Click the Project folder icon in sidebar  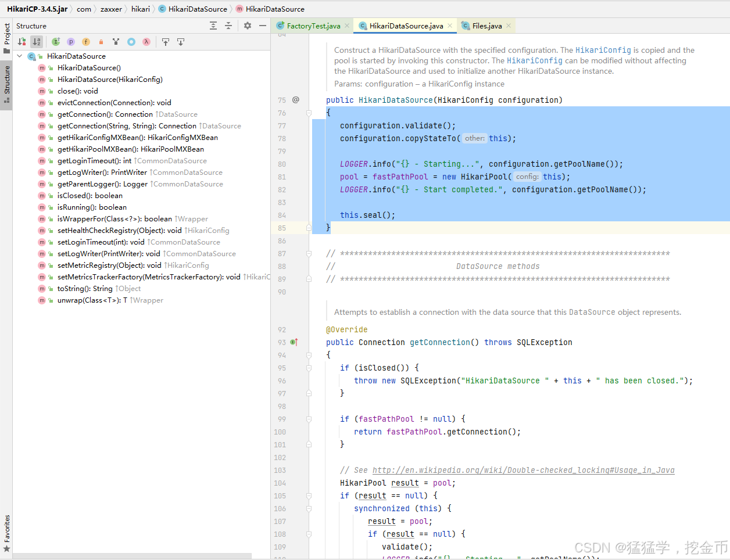[x=7, y=51]
